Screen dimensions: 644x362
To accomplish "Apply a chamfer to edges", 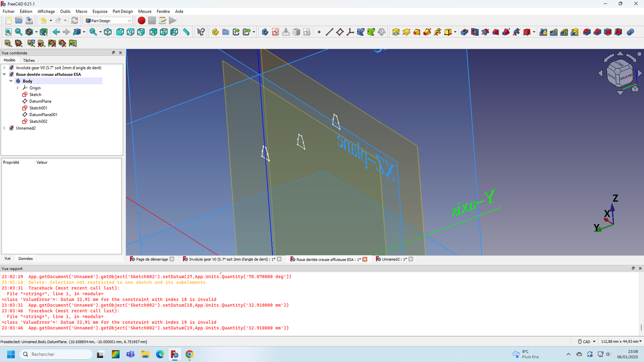I will click(597, 32).
